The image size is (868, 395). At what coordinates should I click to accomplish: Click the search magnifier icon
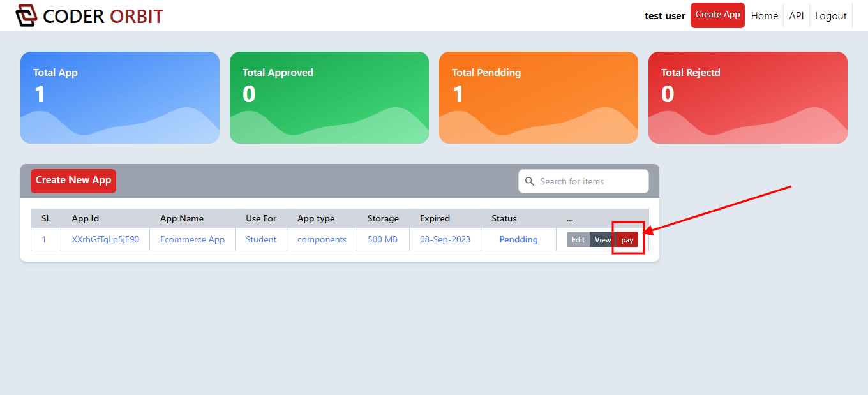pos(530,181)
